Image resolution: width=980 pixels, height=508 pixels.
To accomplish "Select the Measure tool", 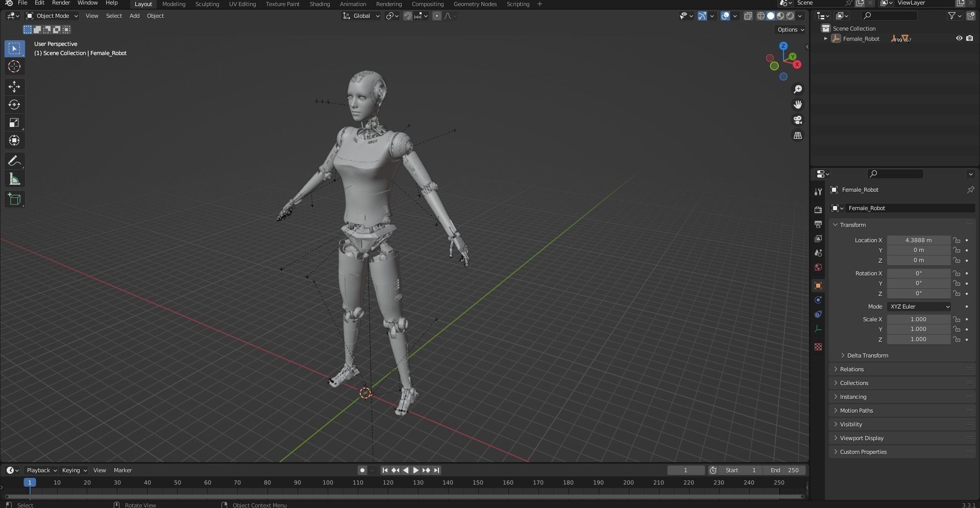I will pos(14,179).
